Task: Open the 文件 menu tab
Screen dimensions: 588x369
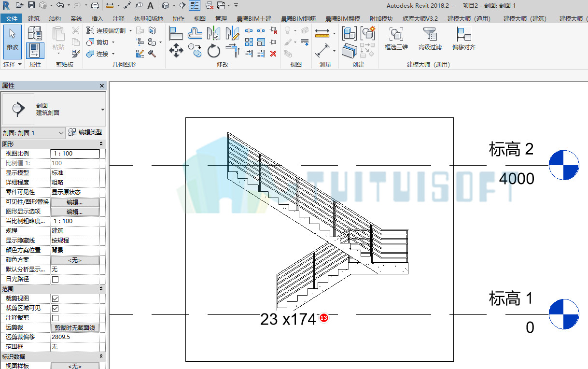Action: tap(12, 19)
